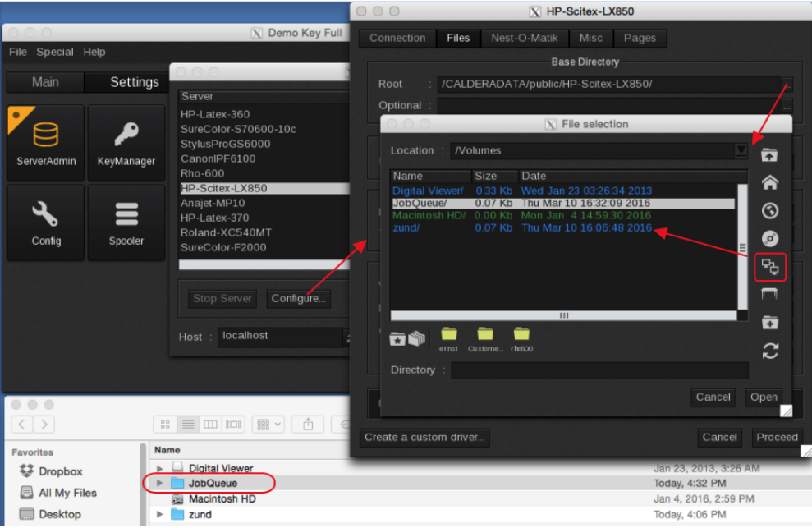Expand the zund folder disclosure triangle
The width and height of the screenshot is (812, 528).
[x=160, y=514]
